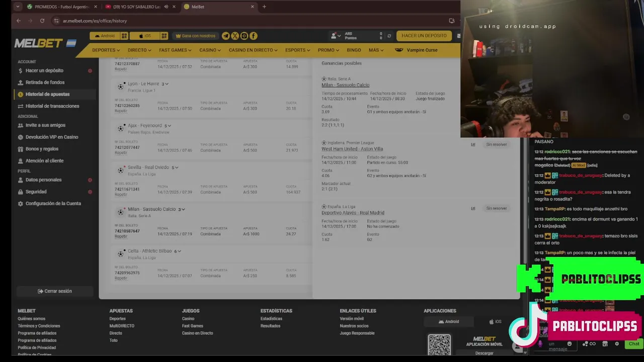
Task: Open statistics icon for West Ham United - Aston Villa
Action: point(473,144)
